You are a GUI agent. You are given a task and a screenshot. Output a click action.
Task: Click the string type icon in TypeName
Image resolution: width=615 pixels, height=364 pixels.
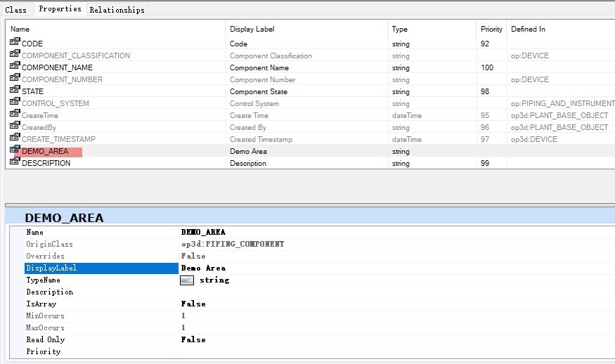187,280
